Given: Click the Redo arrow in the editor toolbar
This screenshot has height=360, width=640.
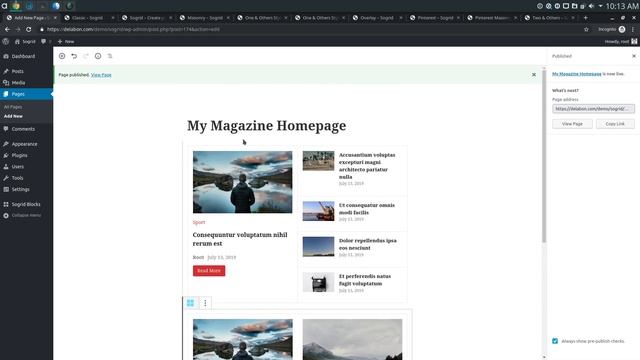Looking at the screenshot, I should pos(86,56).
